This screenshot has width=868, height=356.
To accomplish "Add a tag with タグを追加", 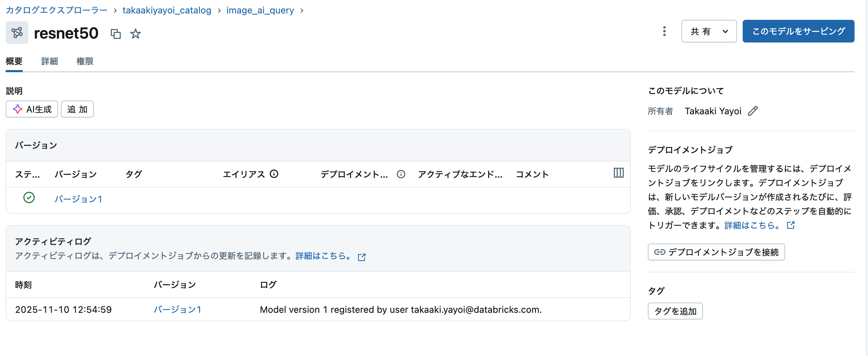I will (x=675, y=311).
